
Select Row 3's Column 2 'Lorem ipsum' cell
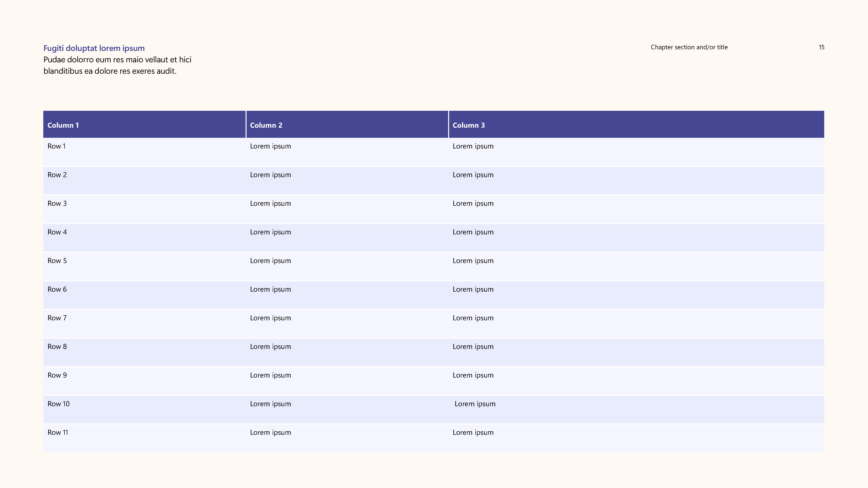(347, 210)
